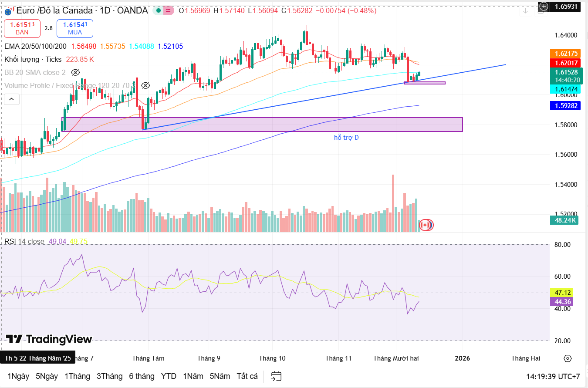This screenshot has height=388, width=588.
Task: Open the go-to-date calendar icon
Action: [x=276, y=376]
